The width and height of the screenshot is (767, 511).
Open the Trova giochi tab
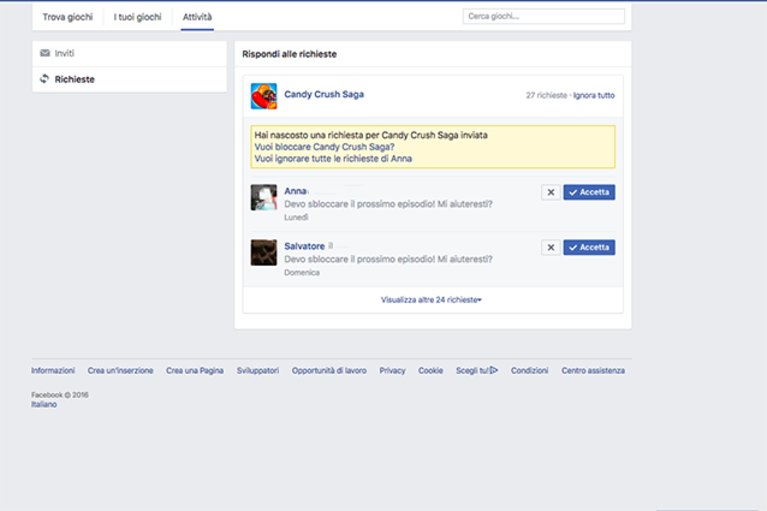[68, 17]
